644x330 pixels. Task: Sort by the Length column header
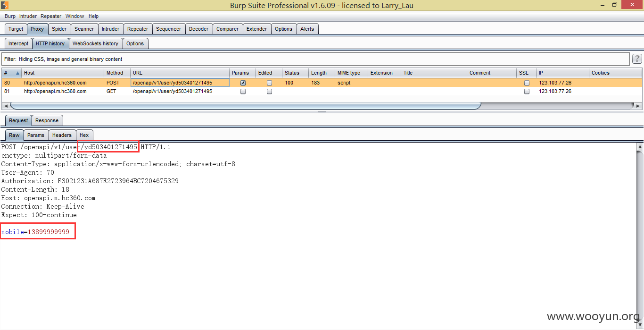322,73
